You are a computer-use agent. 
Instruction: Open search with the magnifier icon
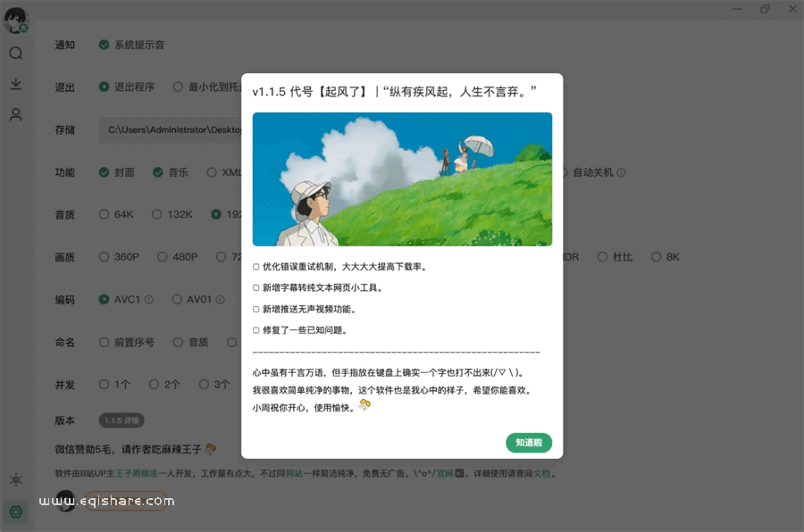click(x=16, y=53)
